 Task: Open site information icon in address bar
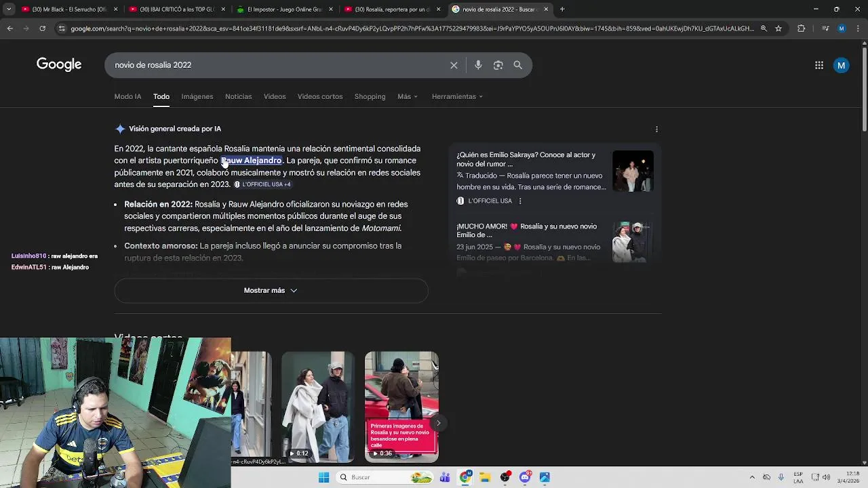click(62, 28)
